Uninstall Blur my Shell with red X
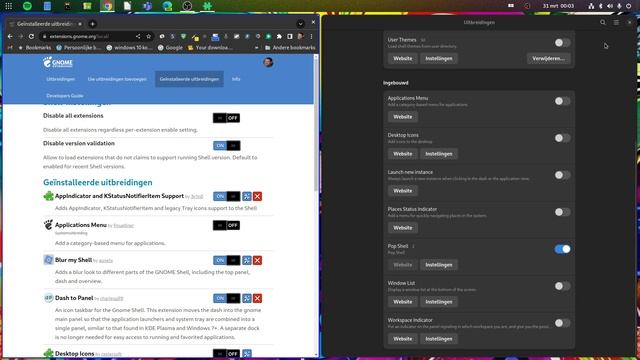 click(257, 260)
